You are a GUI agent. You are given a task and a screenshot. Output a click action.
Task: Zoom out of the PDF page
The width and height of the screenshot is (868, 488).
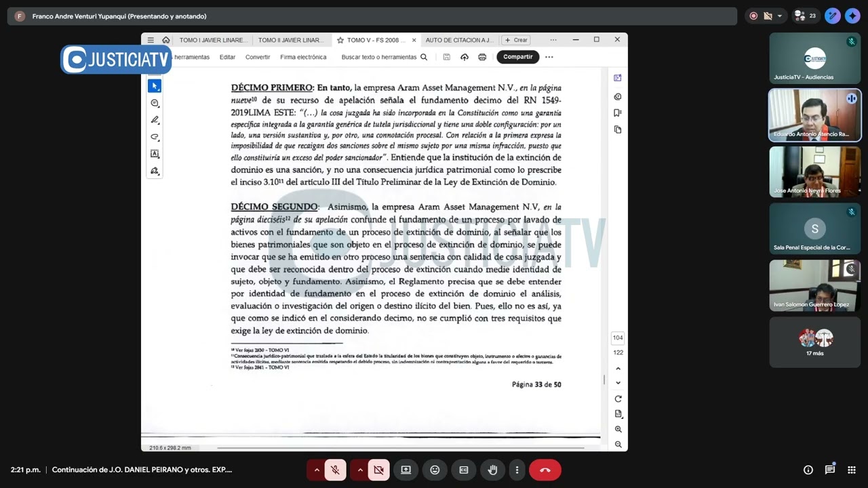point(618,445)
